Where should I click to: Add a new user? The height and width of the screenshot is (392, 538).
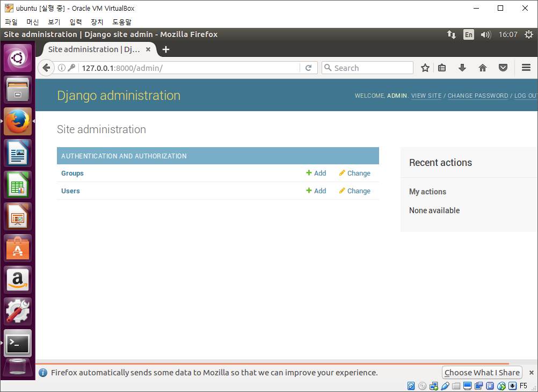(x=316, y=191)
